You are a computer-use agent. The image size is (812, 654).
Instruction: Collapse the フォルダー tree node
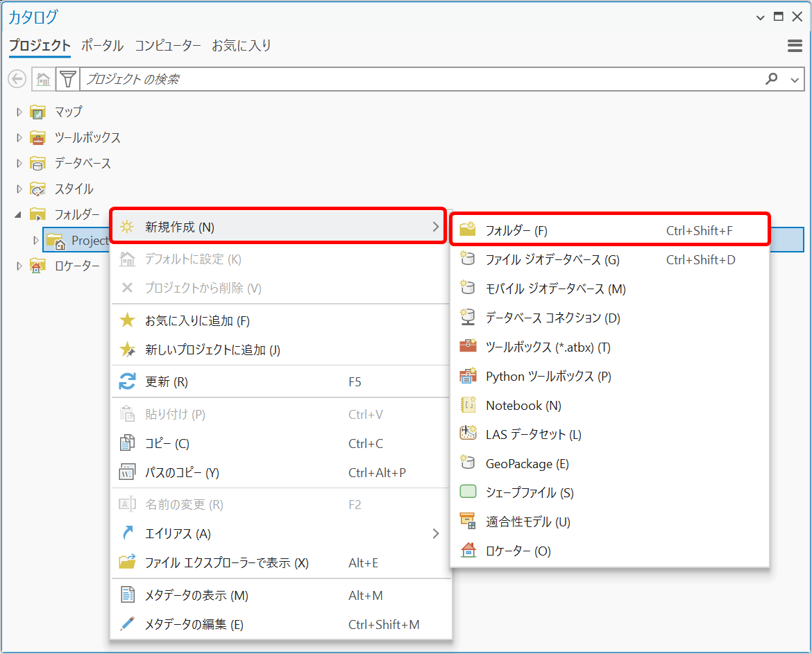[x=19, y=215]
